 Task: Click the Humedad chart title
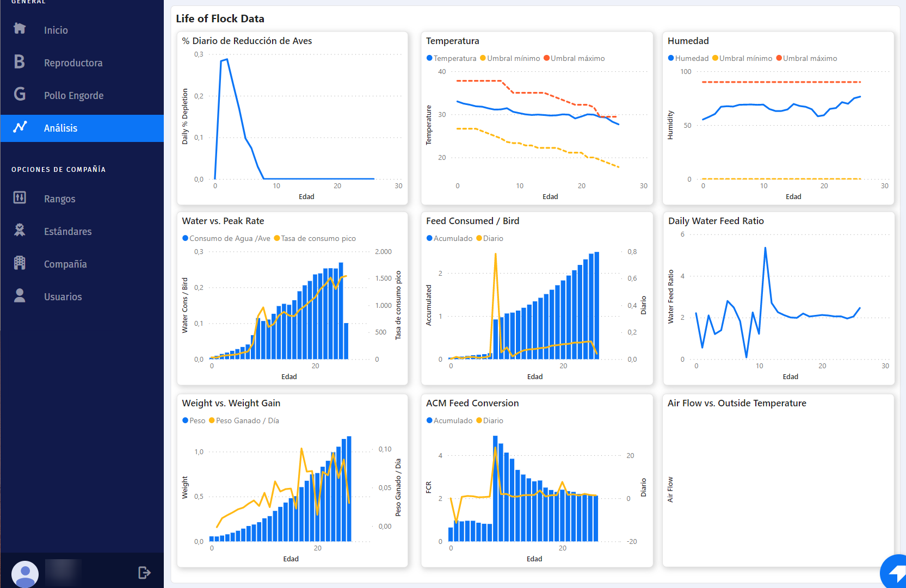pos(688,41)
